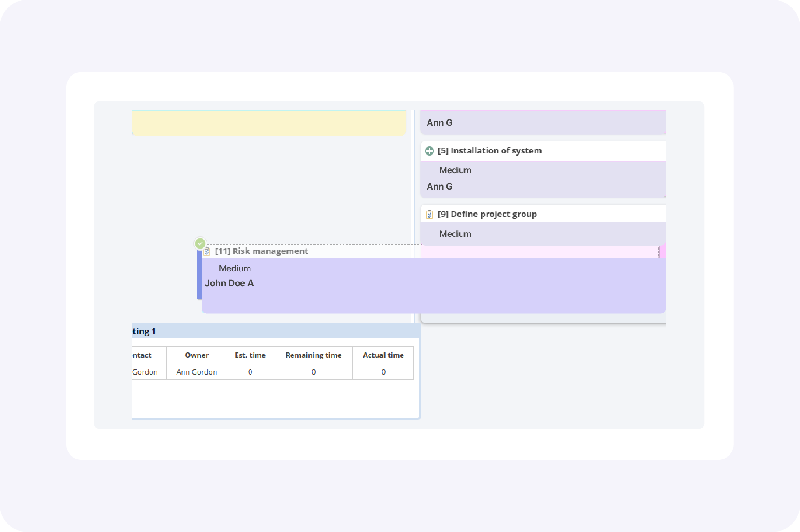Select the Remaining time column header

313,355
